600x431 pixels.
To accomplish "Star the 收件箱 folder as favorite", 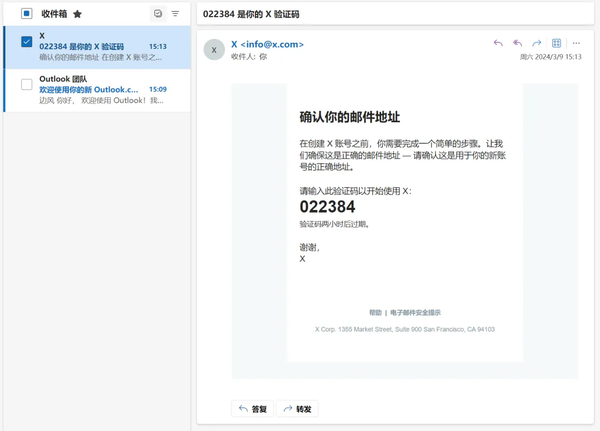I will (77, 14).
